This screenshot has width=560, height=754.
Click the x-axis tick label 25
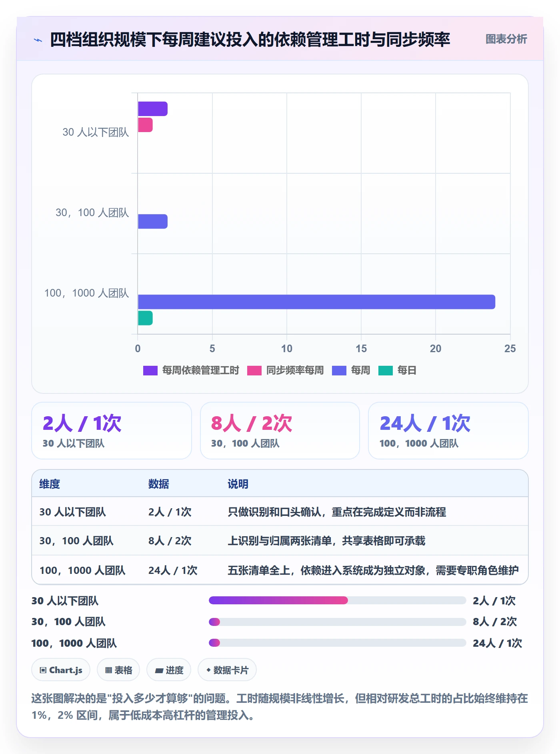point(510,349)
